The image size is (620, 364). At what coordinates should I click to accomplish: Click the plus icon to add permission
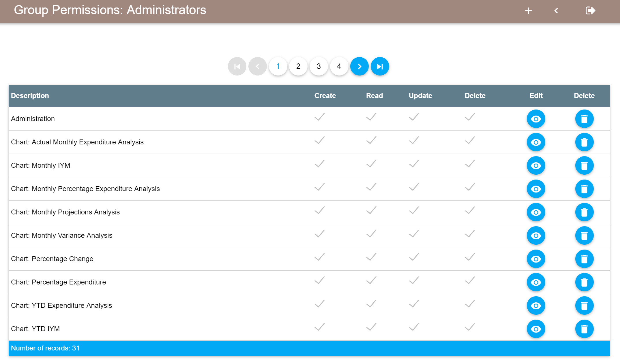pos(528,11)
